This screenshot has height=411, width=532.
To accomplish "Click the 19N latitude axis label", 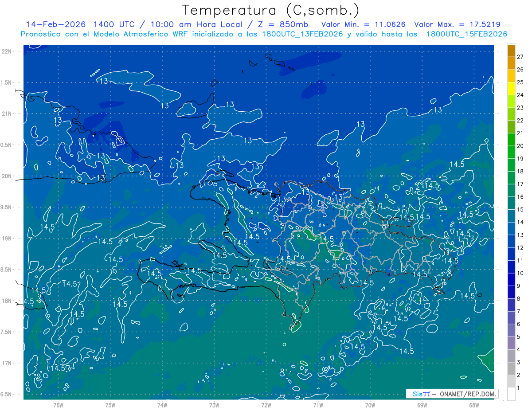I will 6,238.
